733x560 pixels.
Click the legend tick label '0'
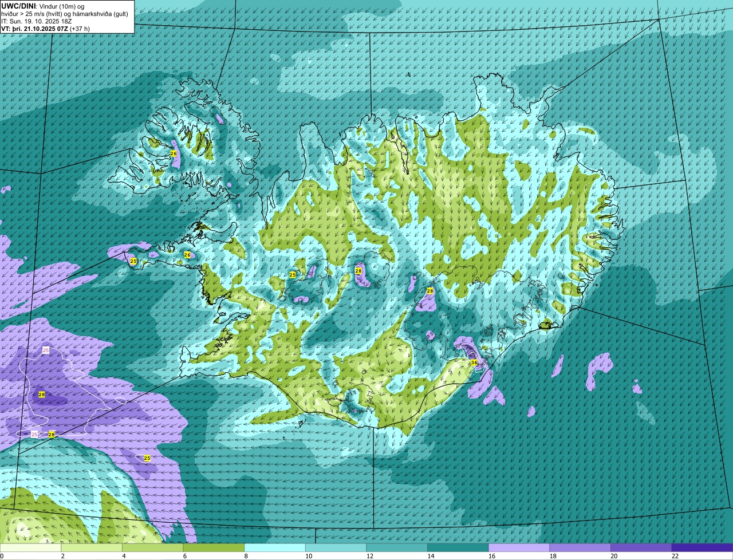(x=2, y=556)
